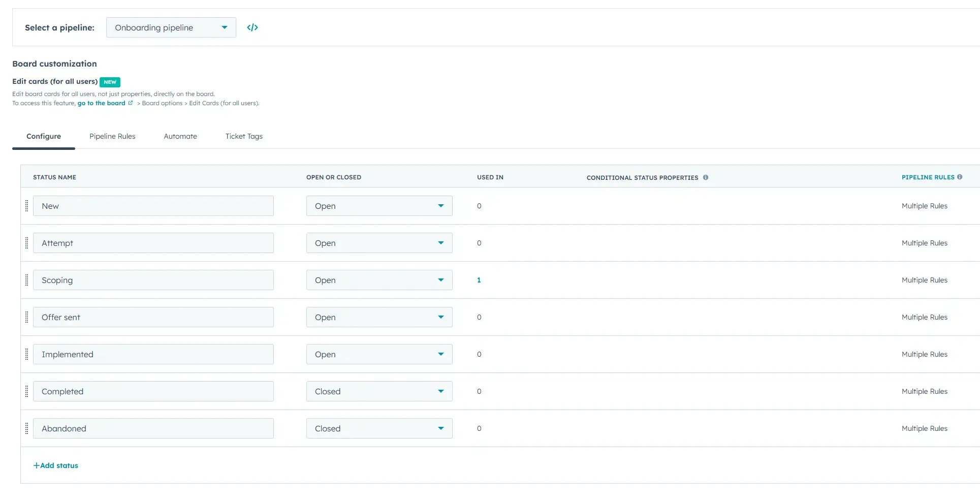Click the NEW badge next to Edit cards
Viewport: 980px width, 500px height.
click(110, 82)
